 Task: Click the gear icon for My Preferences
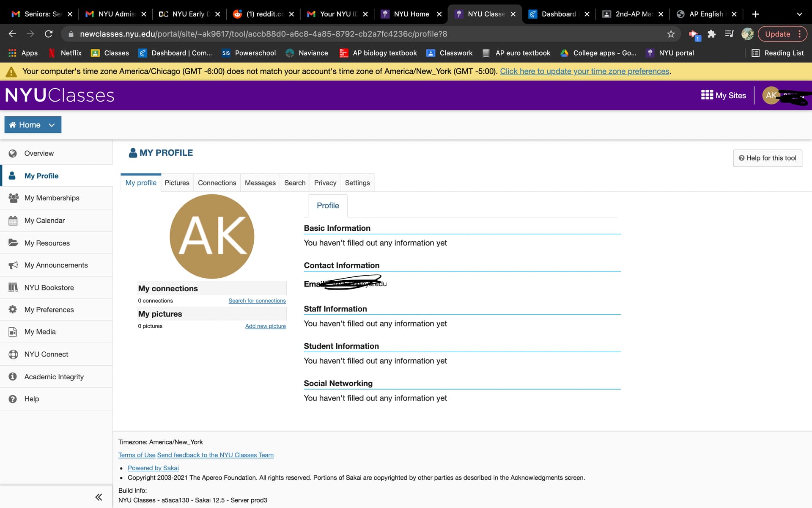[x=13, y=309]
